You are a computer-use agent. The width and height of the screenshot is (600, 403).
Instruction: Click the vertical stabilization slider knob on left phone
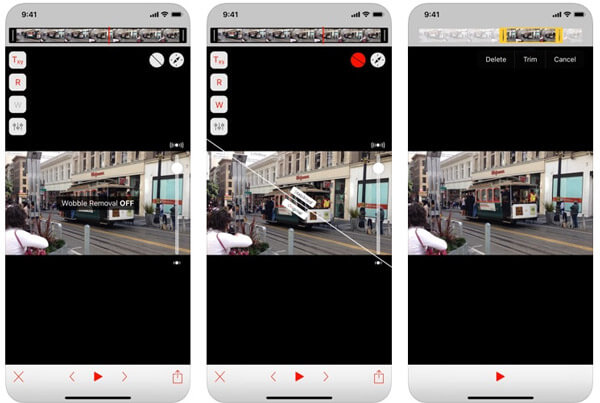point(177,168)
